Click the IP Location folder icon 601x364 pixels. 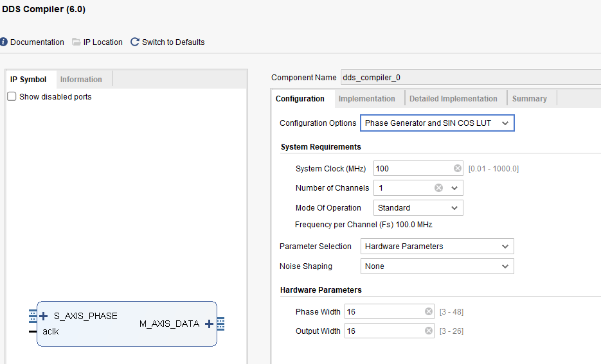pyautogui.click(x=76, y=42)
